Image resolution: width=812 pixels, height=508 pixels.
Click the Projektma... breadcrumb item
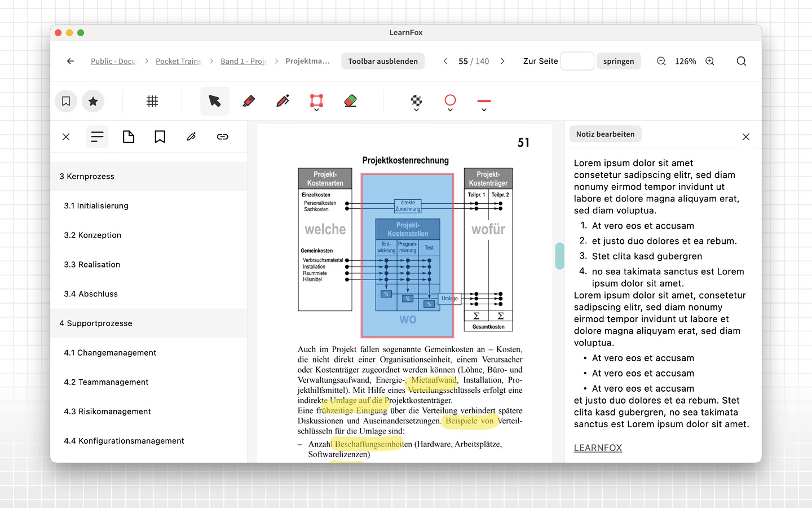(x=307, y=61)
